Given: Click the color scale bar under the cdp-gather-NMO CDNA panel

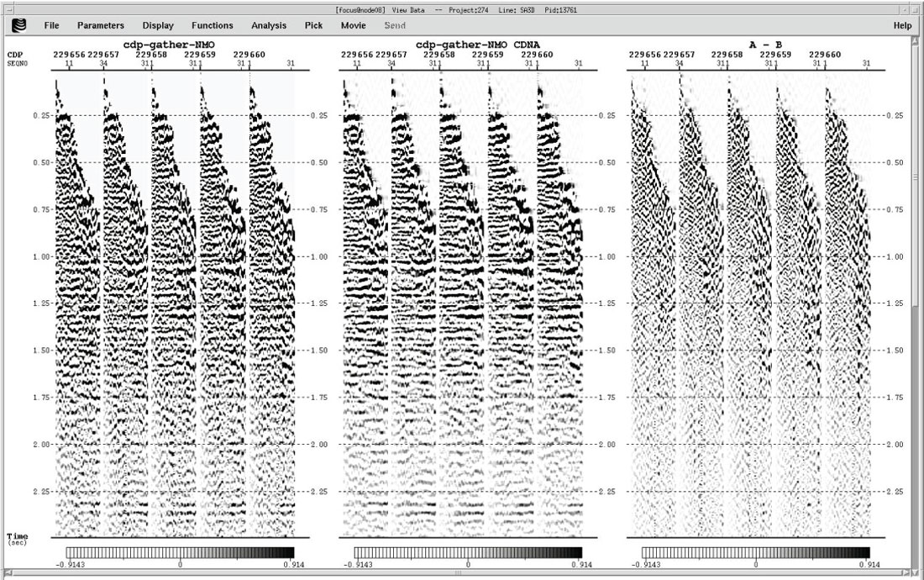Looking at the screenshot, I should (x=468, y=552).
